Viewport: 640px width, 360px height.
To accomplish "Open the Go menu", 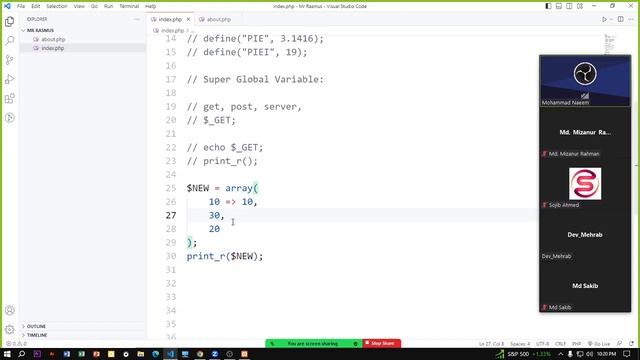I will point(94,6).
